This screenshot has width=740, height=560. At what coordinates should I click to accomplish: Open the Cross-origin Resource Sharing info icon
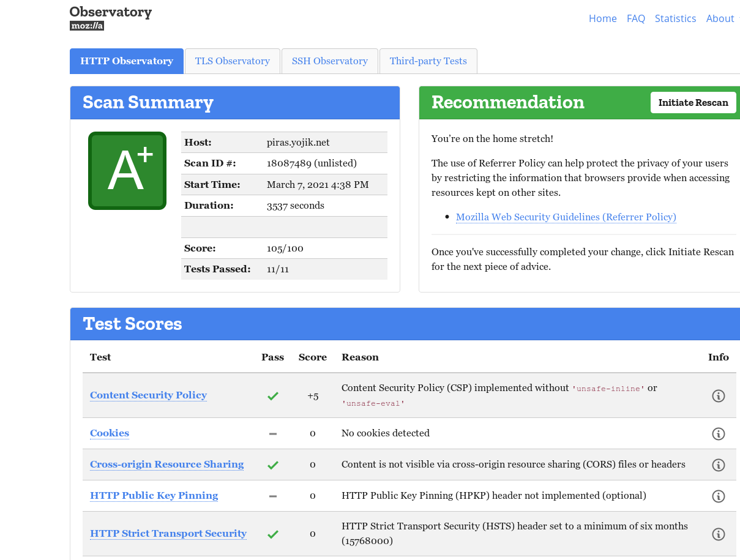[718, 465]
